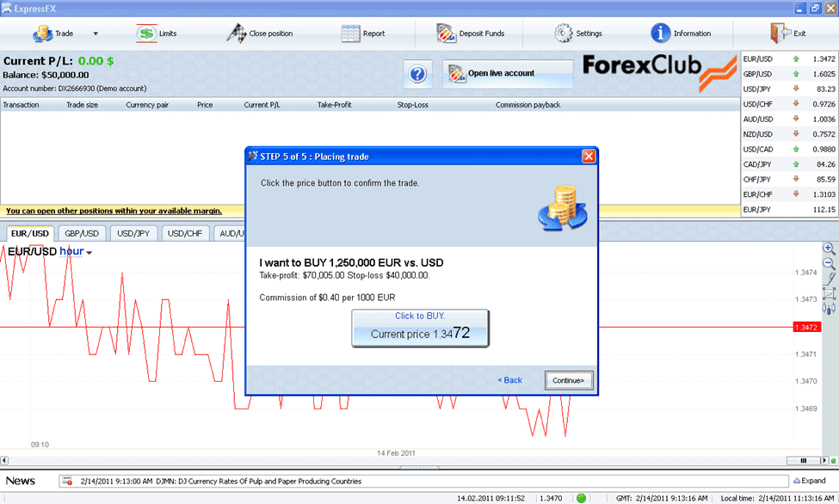Click the Transaction column header
839x504 pixels.
(x=21, y=105)
